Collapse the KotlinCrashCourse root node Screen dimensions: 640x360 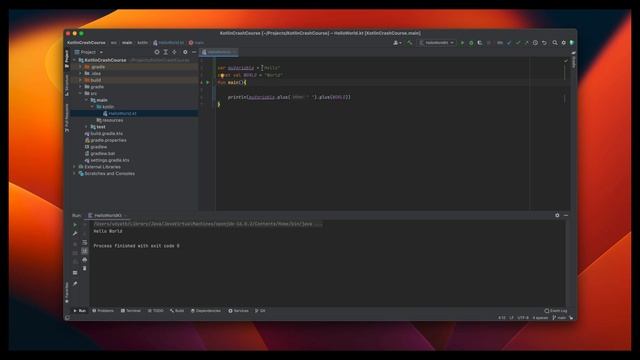[x=75, y=60]
